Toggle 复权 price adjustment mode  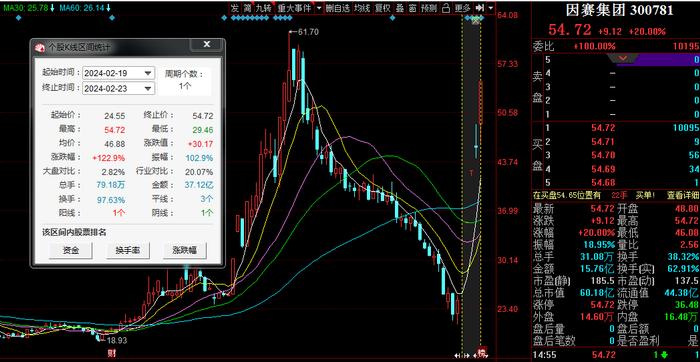(383, 8)
